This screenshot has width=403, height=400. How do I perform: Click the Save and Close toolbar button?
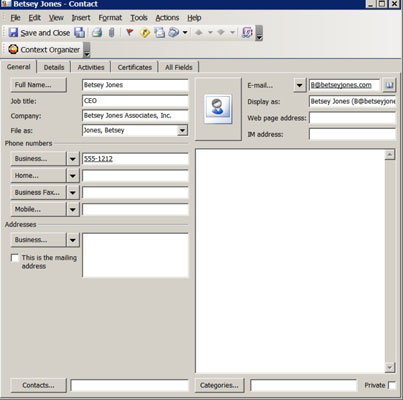(x=39, y=33)
